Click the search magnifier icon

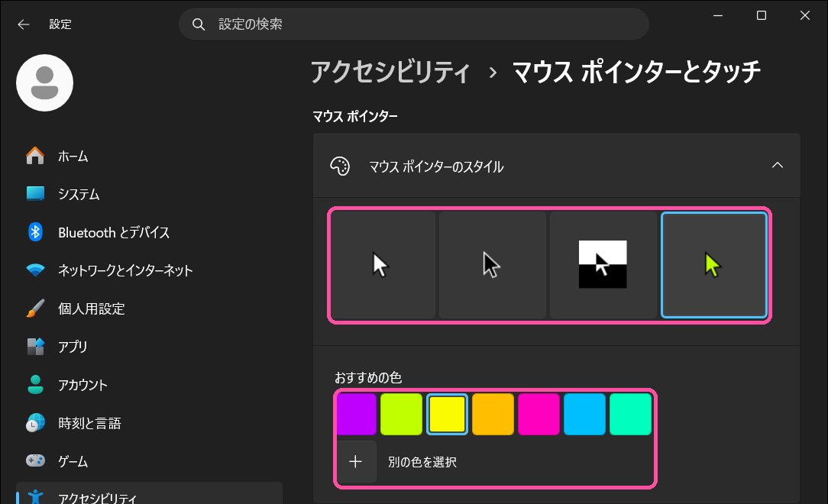tap(198, 24)
